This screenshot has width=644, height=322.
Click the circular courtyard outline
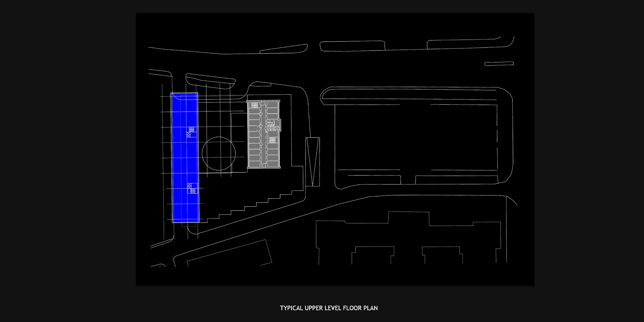click(x=219, y=153)
